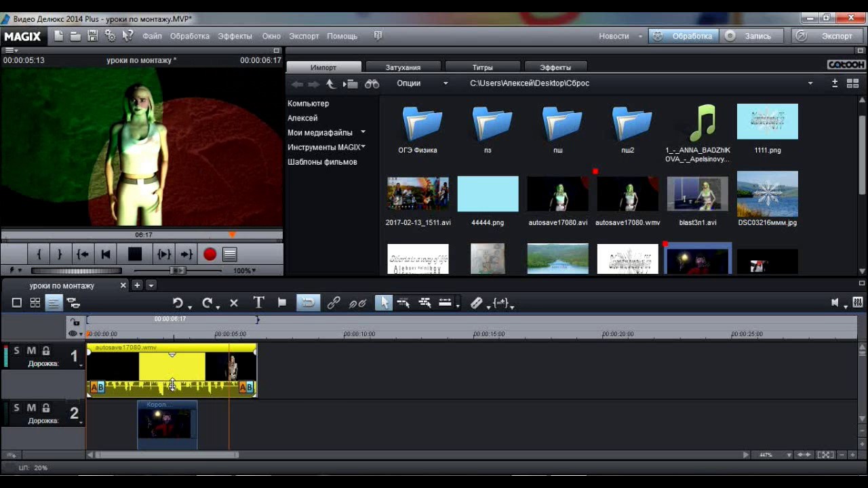The height and width of the screenshot is (488, 868).
Task: Click the binoculars search icon
Action: 372,83
